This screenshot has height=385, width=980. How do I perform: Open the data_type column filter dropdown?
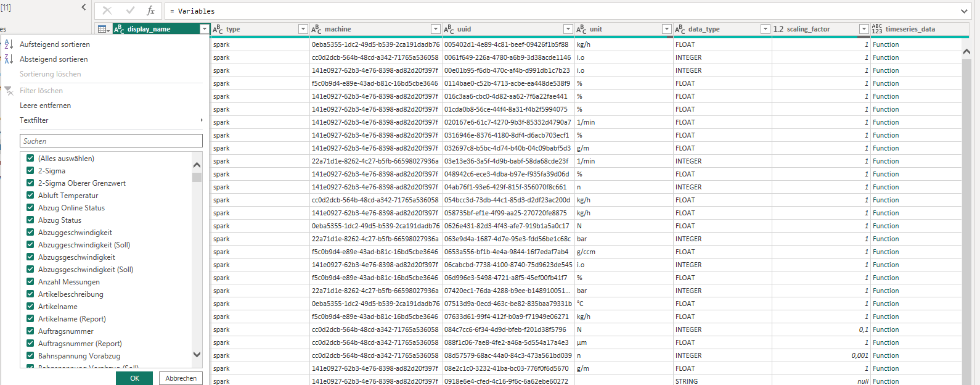(x=765, y=29)
